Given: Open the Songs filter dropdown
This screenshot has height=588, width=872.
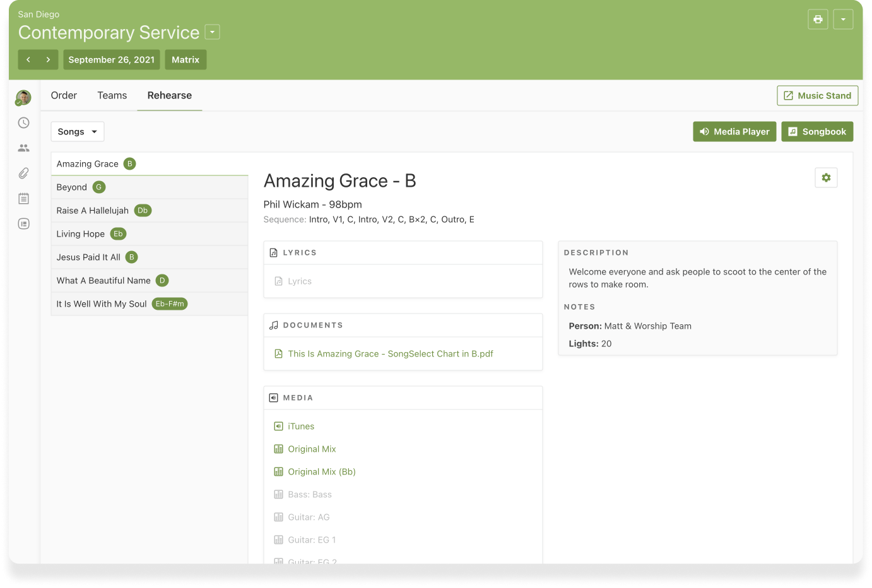Looking at the screenshot, I should (x=77, y=132).
